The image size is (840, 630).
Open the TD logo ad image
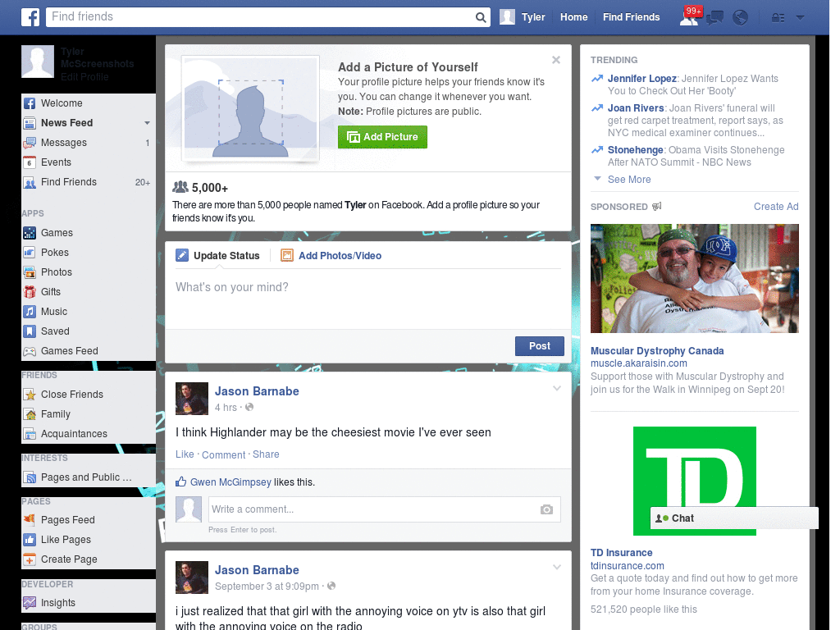click(x=694, y=481)
